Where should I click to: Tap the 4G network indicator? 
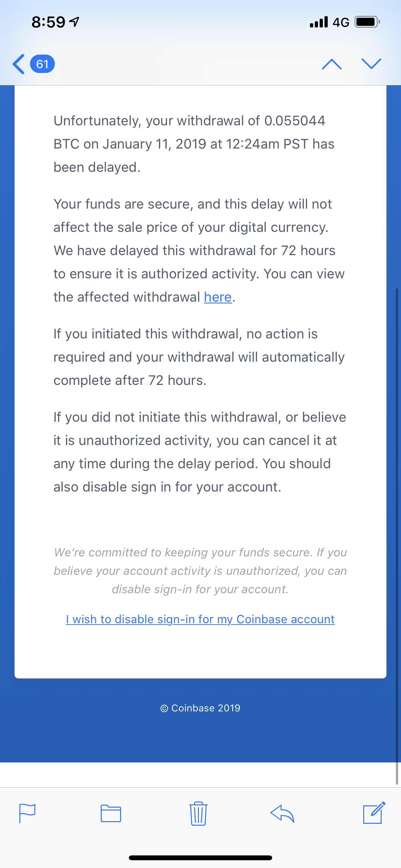(x=341, y=22)
